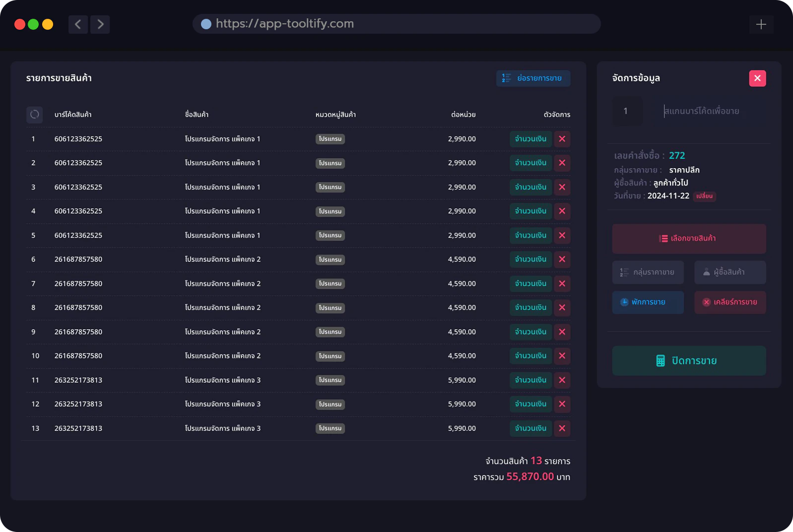Image resolution: width=793 pixels, height=532 pixels.
Task: Click order number 272
Action: point(677,155)
